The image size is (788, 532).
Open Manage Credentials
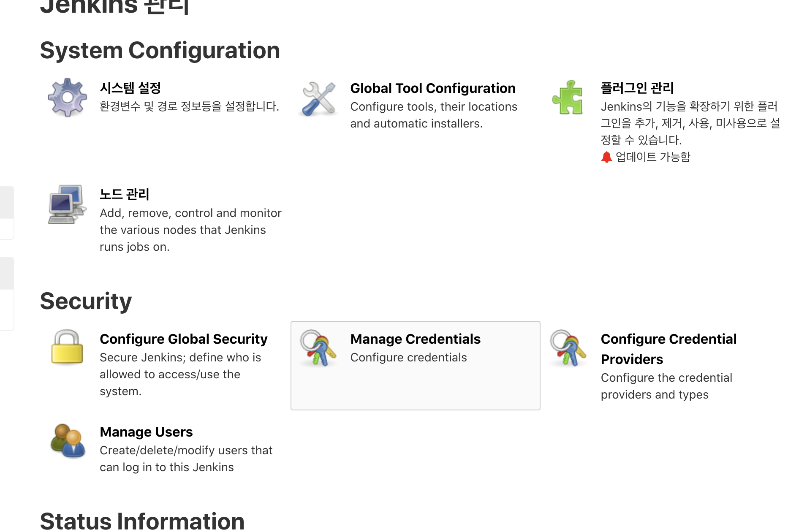(416, 339)
